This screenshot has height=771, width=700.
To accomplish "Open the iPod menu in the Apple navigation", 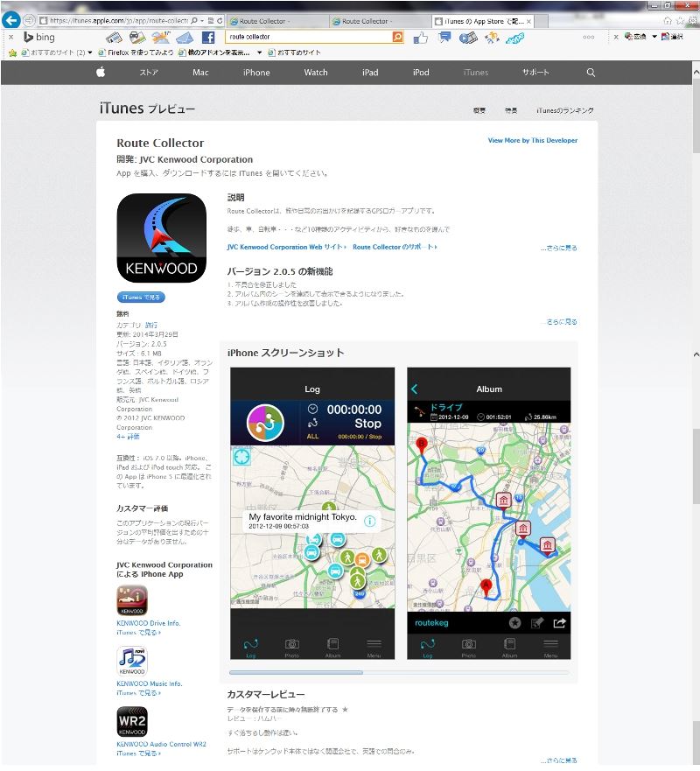I will 421,73.
